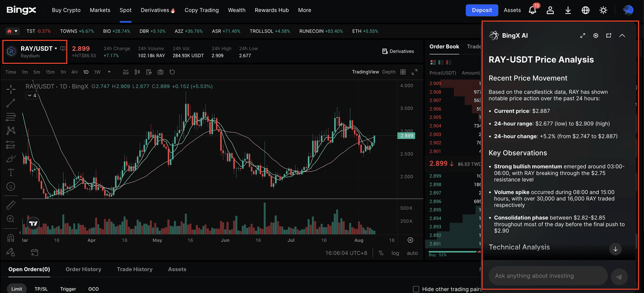Open the emoji icons tool

[x=11, y=186]
